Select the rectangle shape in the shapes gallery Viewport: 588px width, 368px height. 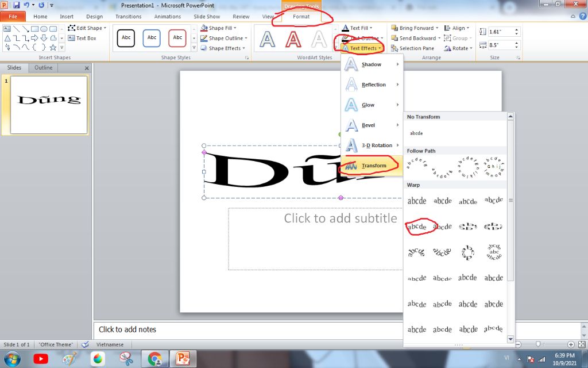coord(34,29)
